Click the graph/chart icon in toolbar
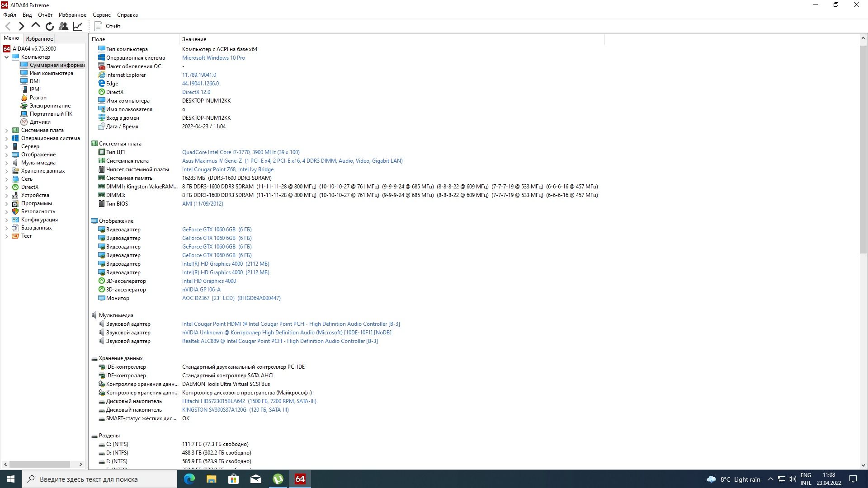The width and height of the screenshot is (868, 488). click(x=77, y=26)
